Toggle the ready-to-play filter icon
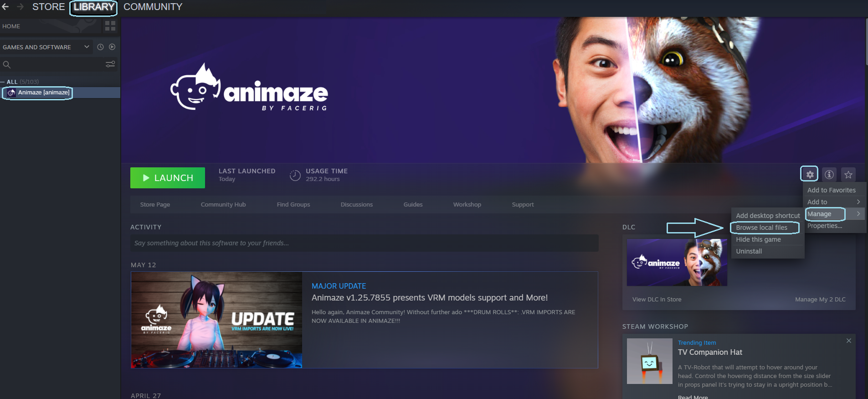 tap(112, 47)
